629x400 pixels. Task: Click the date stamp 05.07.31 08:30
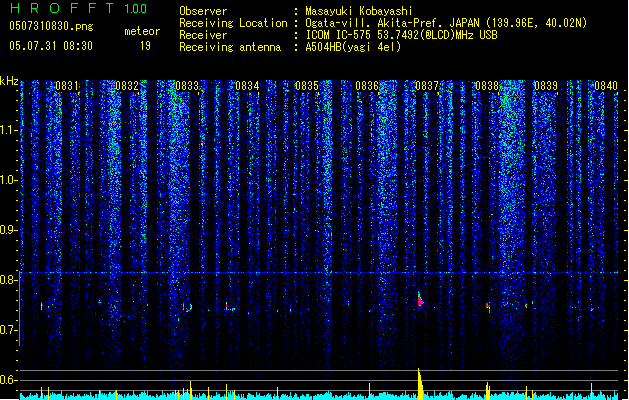[x=51, y=46]
